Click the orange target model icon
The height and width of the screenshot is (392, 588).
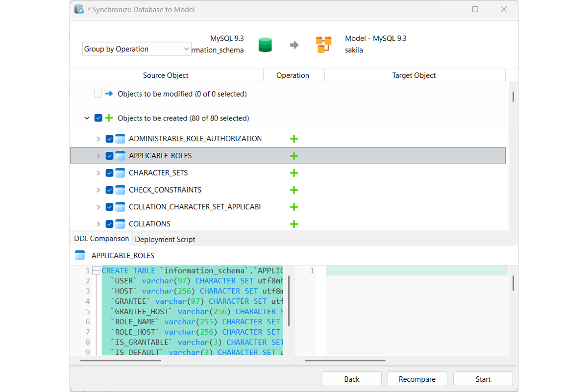coord(323,45)
